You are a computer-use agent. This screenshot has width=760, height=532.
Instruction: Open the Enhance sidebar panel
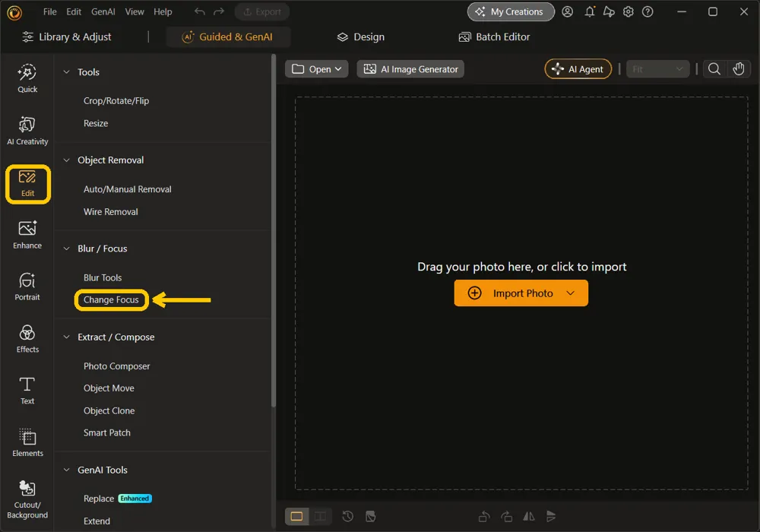click(27, 235)
